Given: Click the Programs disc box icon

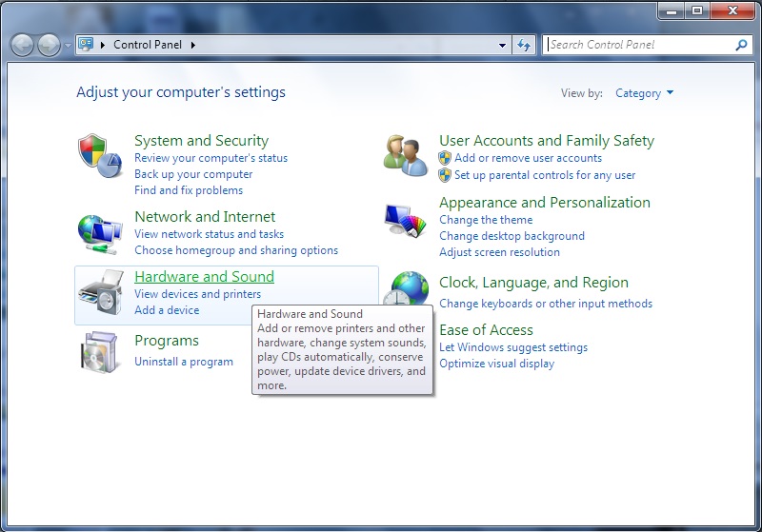Looking at the screenshot, I should pos(100,353).
